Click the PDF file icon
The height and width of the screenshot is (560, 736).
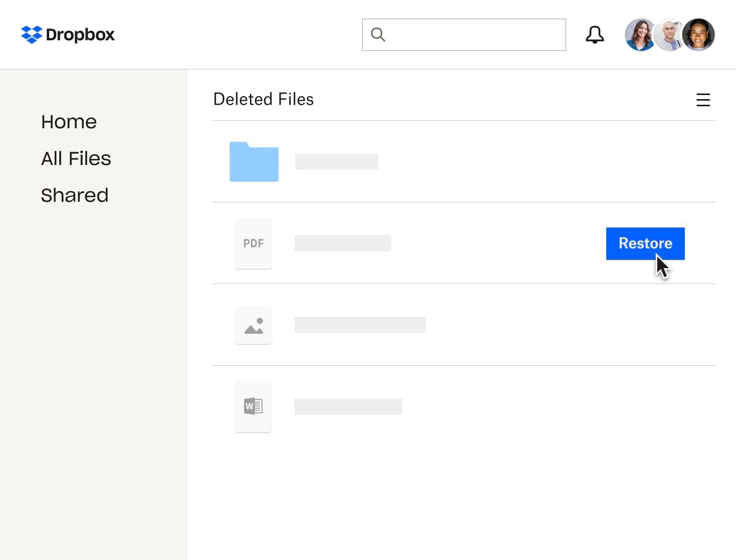pyautogui.click(x=254, y=243)
